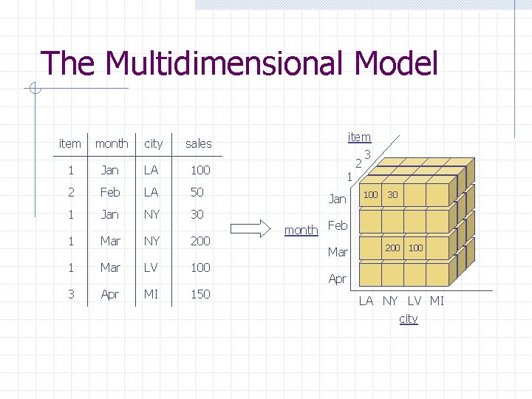Select item axis tick '2' on the cube
Image resolution: width=532 pixels, height=399 pixels.
358,164
